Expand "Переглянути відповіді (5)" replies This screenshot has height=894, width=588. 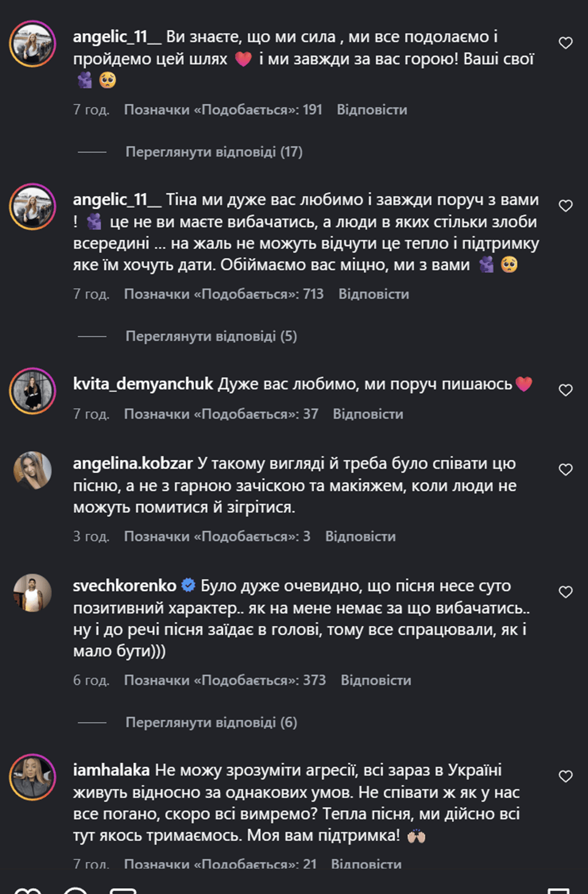211,336
